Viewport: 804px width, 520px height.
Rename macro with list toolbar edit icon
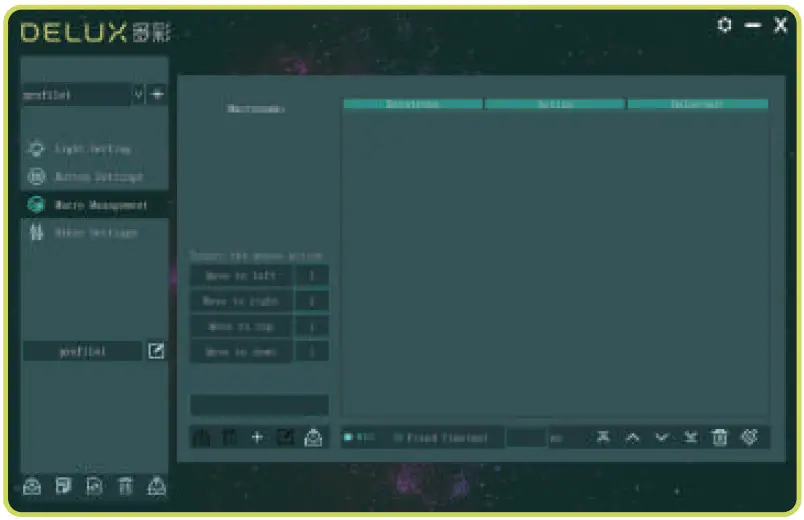(x=285, y=437)
